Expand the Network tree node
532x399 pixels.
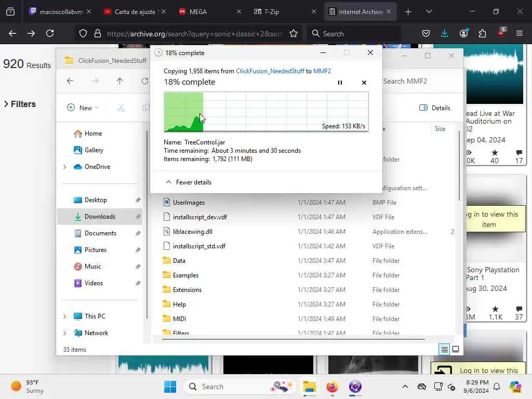[x=64, y=333]
